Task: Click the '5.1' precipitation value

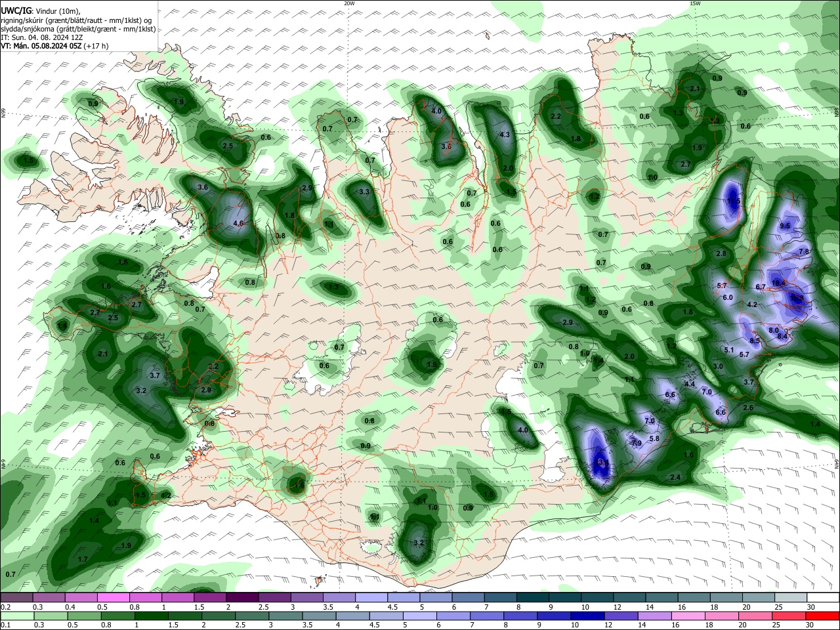Action: 729,350
